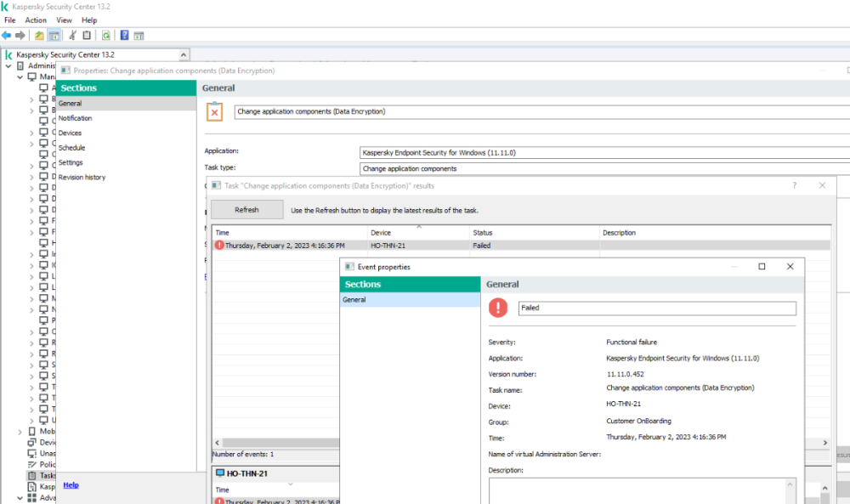Open the Action menu
Image resolution: width=850 pixels, height=504 pixels.
36,20
